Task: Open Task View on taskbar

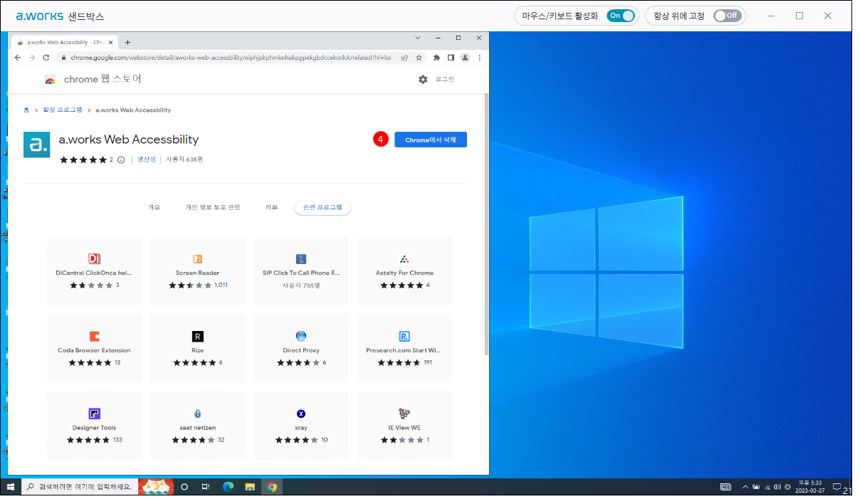Action: (x=206, y=487)
